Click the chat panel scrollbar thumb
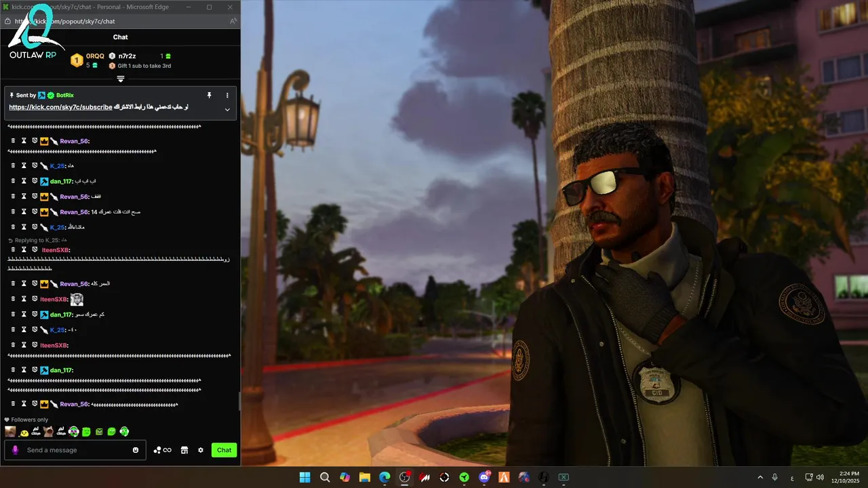The width and height of the screenshot is (868, 488). (239, 401)
